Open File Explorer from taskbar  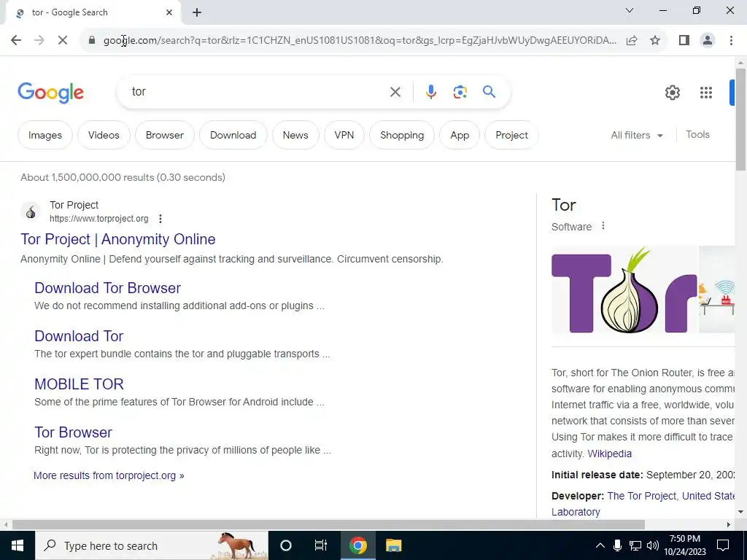click(x=393, y=545)
